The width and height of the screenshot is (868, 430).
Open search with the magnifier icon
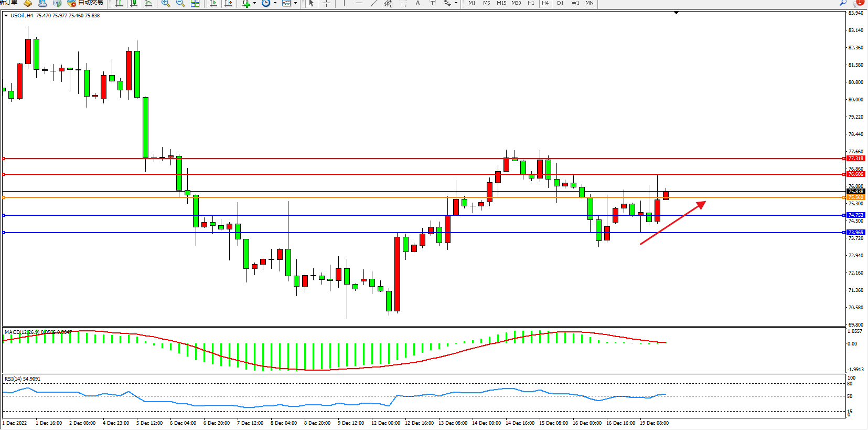(843, 3)
